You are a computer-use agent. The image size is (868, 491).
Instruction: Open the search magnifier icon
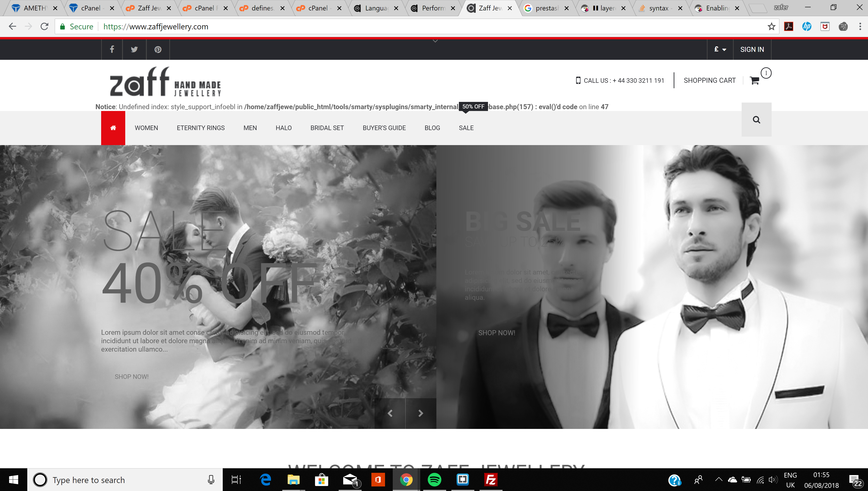(x=756, y=120)
